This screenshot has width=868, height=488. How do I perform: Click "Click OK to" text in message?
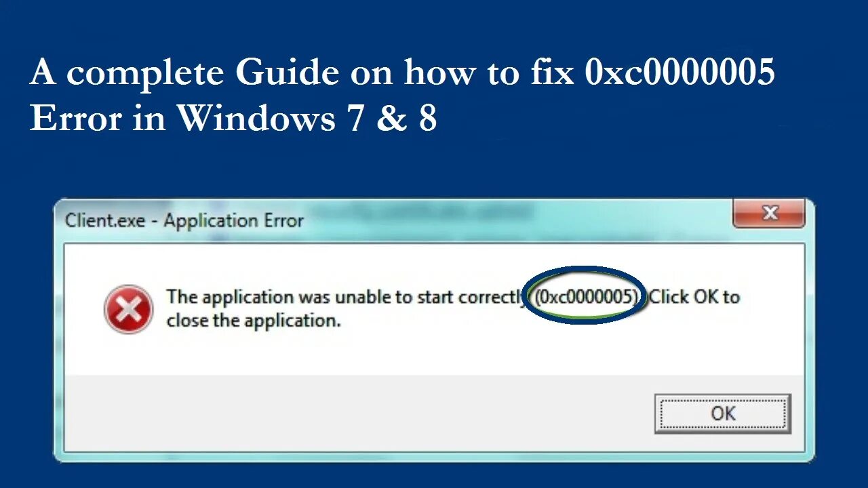point(694,297)
